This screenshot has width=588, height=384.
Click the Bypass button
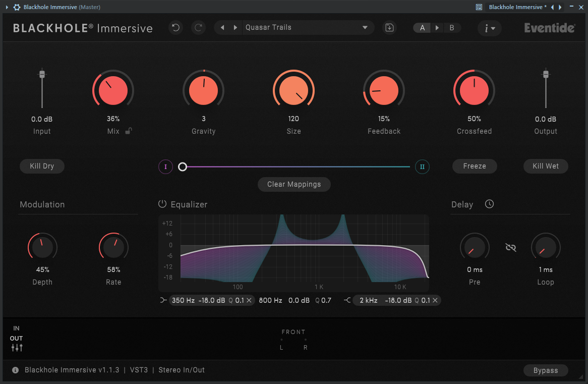[x=546, y=370]
